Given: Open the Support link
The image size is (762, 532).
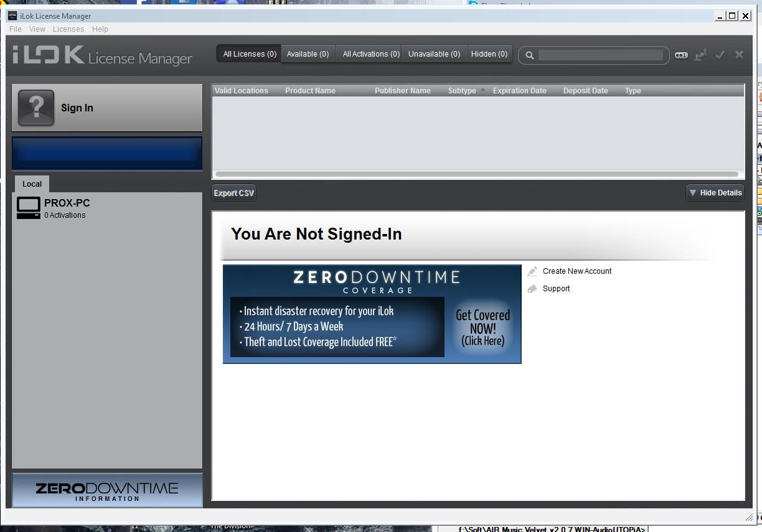Looking at the screenshot, I should click(x=556, y=289).
